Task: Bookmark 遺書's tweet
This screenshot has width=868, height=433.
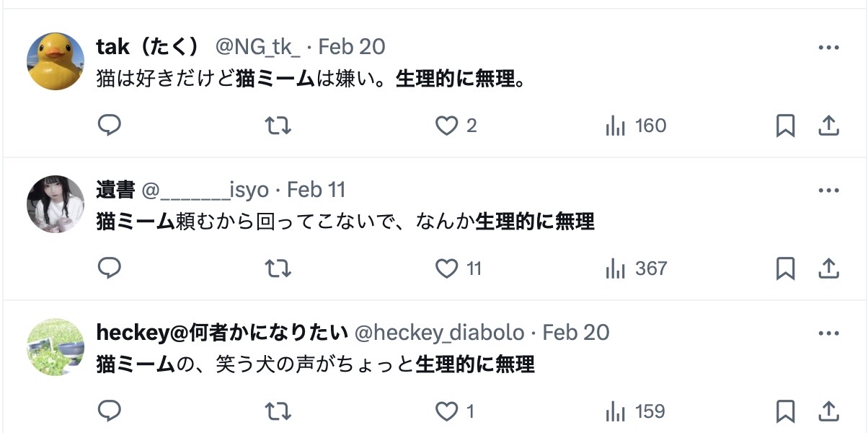Action: pyautogui.click(x=785, y=268)
